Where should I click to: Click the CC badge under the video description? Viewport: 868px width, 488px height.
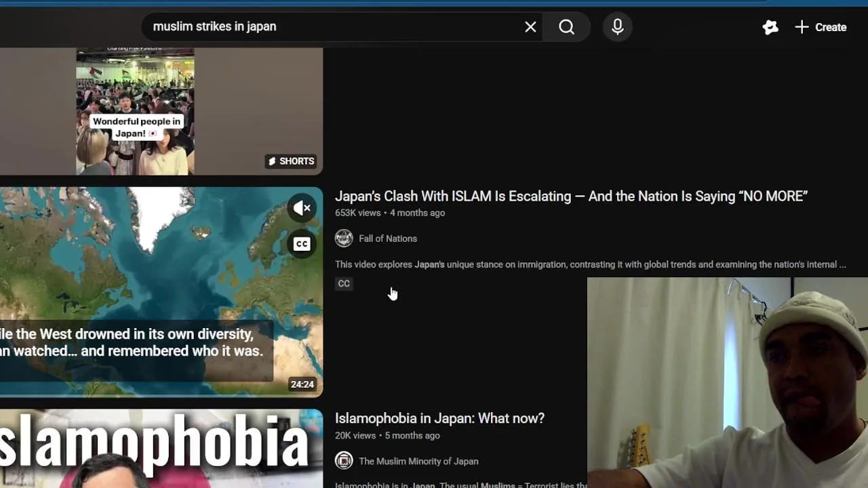click(x=344, y=284)
